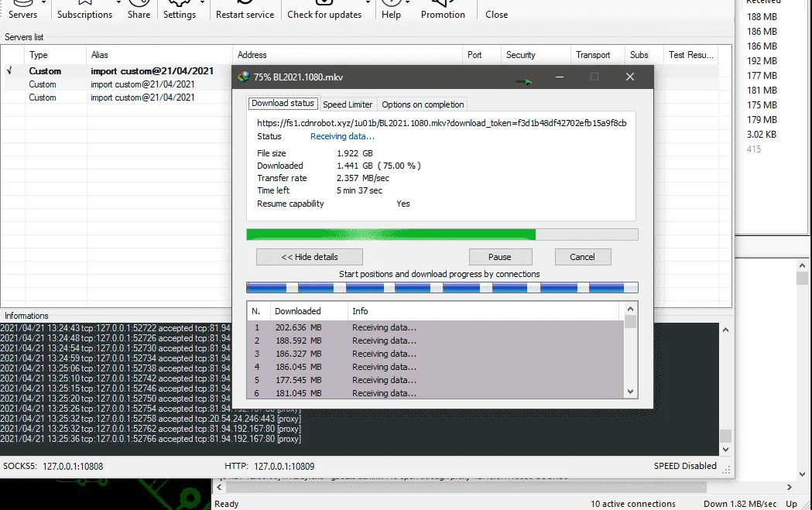Click the Promotion toolbar button

pyautogui.click(x=443, y=9)
